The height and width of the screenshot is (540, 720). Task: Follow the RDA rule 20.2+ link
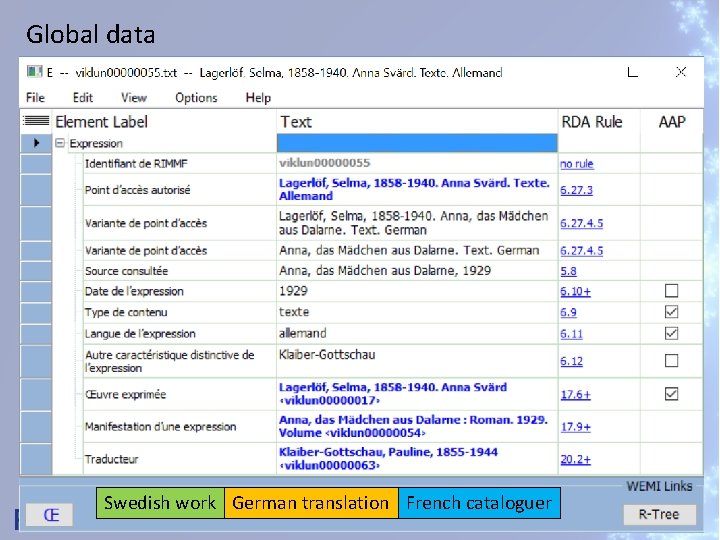575,460
